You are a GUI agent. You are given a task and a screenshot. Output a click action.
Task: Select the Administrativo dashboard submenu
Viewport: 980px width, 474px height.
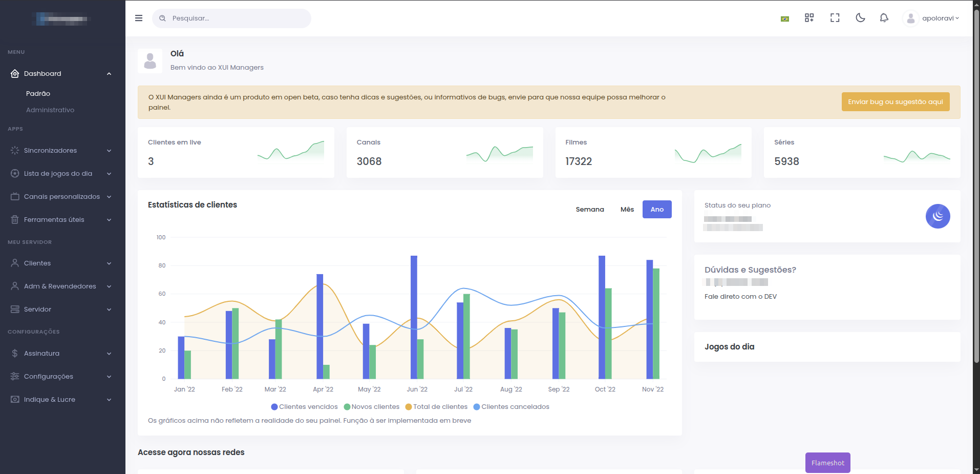[x=50, y=110]
